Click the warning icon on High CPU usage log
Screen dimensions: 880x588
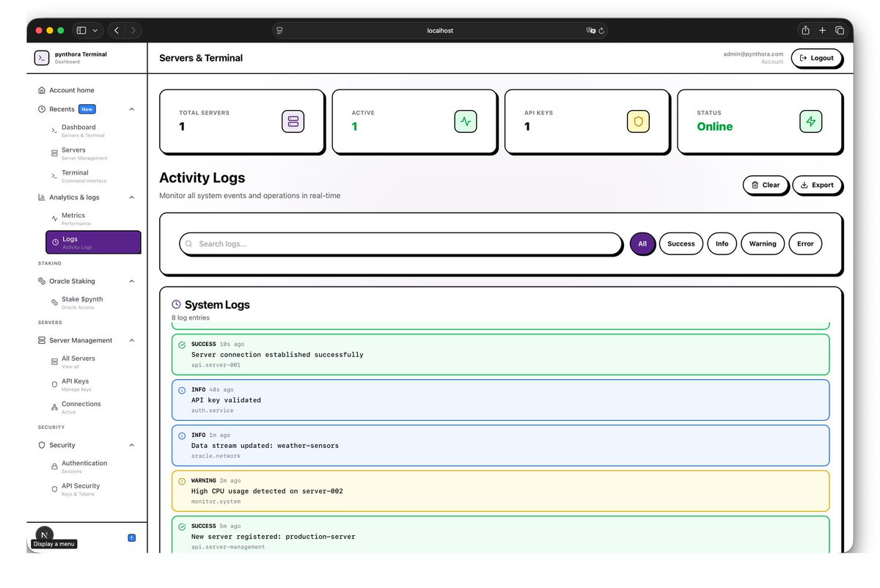point(183,481)
